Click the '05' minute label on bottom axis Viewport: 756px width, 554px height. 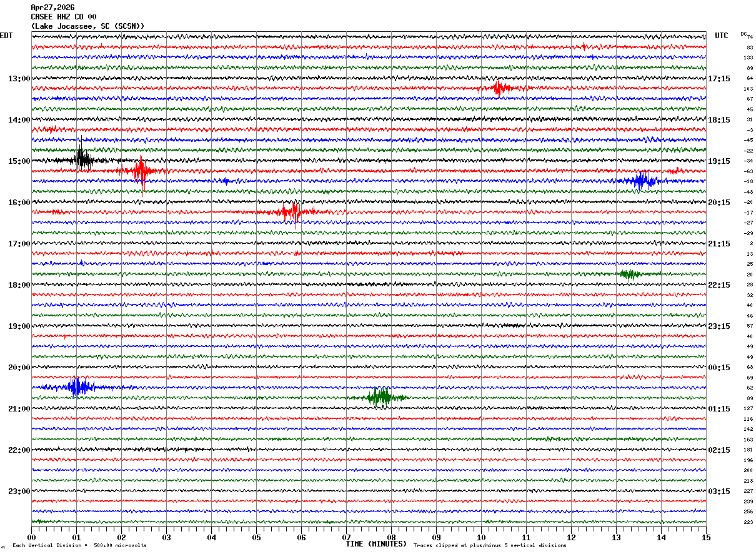point(256,537)
